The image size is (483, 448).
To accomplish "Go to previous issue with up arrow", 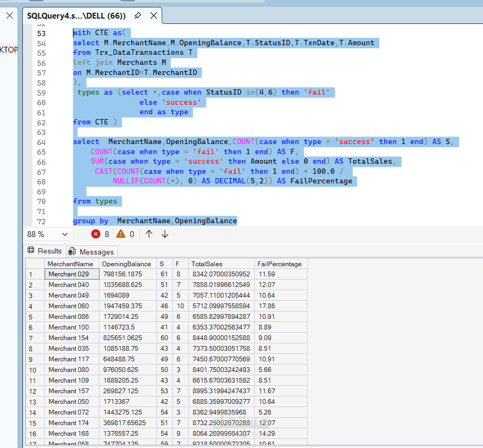I will pyautogui.click(x=149, y=234).
